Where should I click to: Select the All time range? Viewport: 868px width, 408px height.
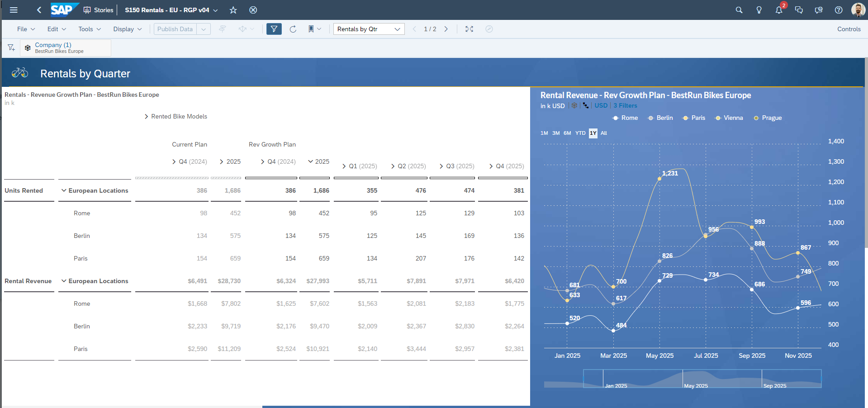(604, 133)
